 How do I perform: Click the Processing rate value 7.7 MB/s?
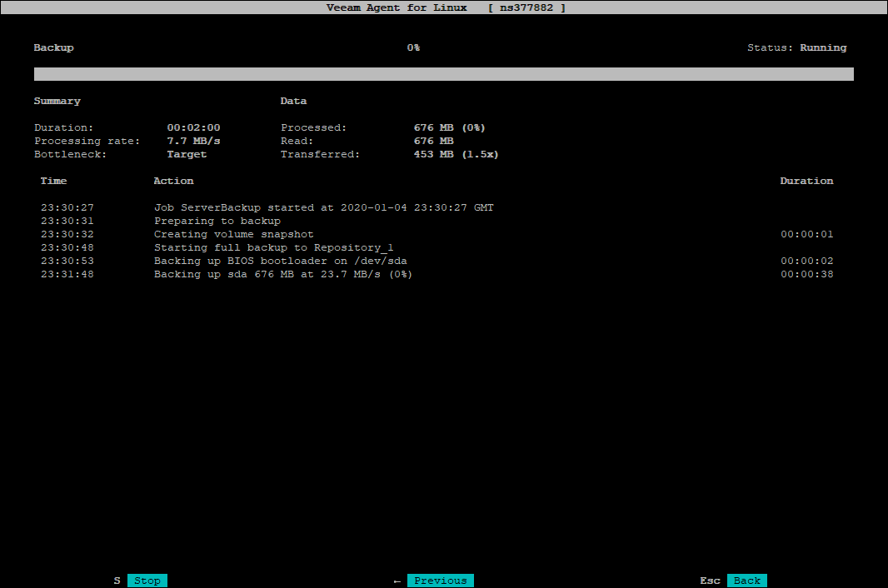(x=194, y=141)
